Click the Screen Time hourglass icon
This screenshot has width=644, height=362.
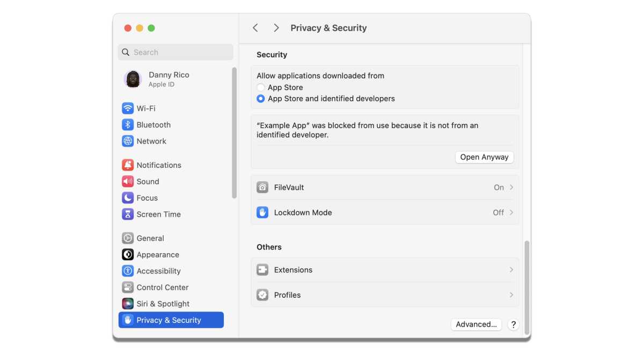128,214
